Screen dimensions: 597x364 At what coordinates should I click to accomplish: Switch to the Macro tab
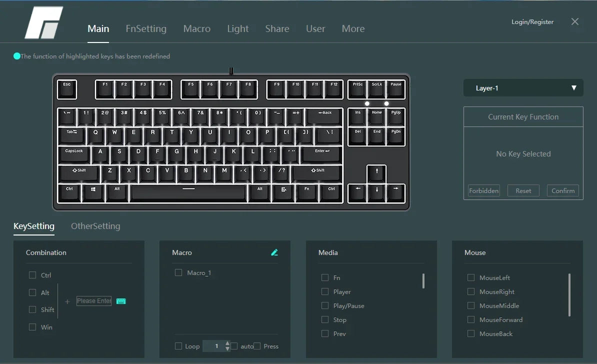197,28
